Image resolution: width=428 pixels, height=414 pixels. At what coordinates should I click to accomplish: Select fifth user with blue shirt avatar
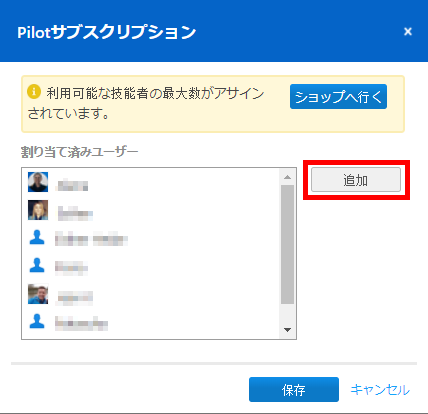38,294
